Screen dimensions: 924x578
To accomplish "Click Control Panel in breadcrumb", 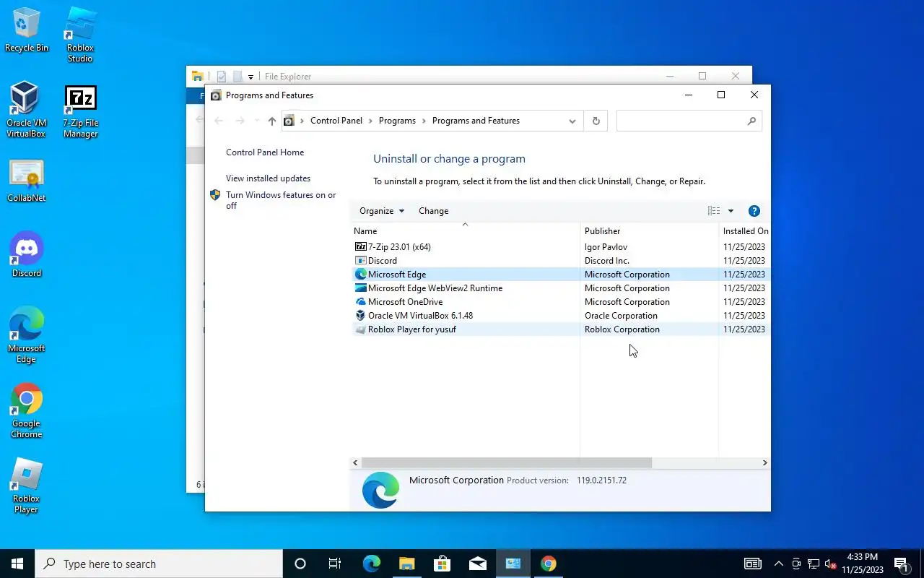I will 336,121.
